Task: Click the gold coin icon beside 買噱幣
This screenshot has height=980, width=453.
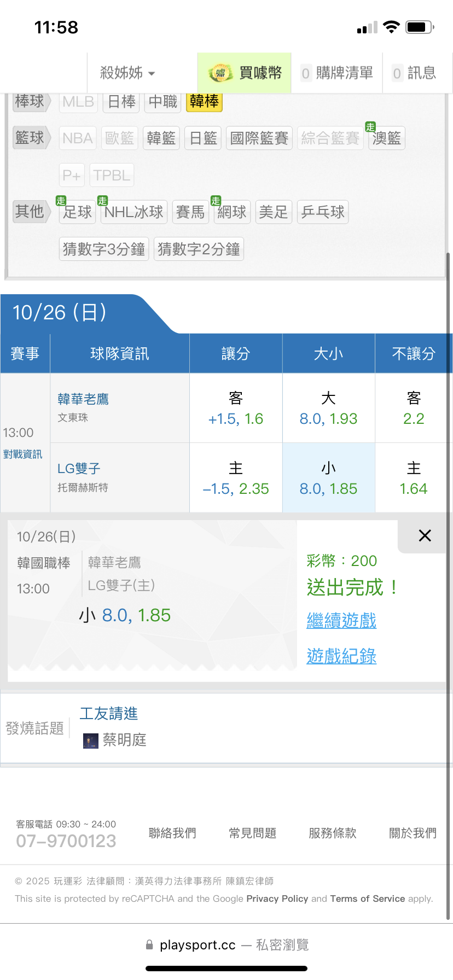Action: (x=220, y=73)
